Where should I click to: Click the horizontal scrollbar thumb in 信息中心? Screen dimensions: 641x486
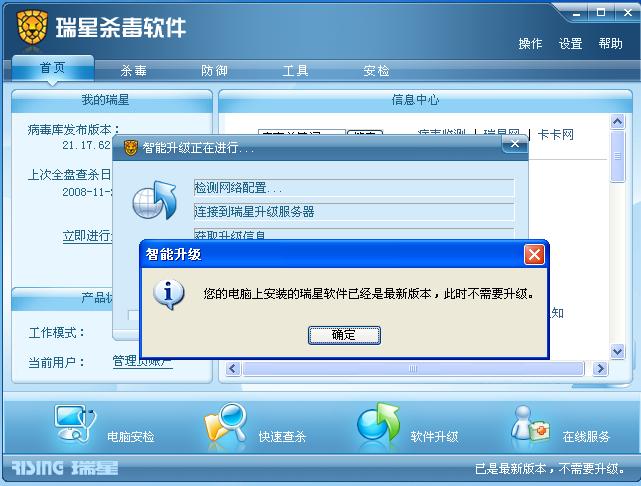tap(413, 369)
